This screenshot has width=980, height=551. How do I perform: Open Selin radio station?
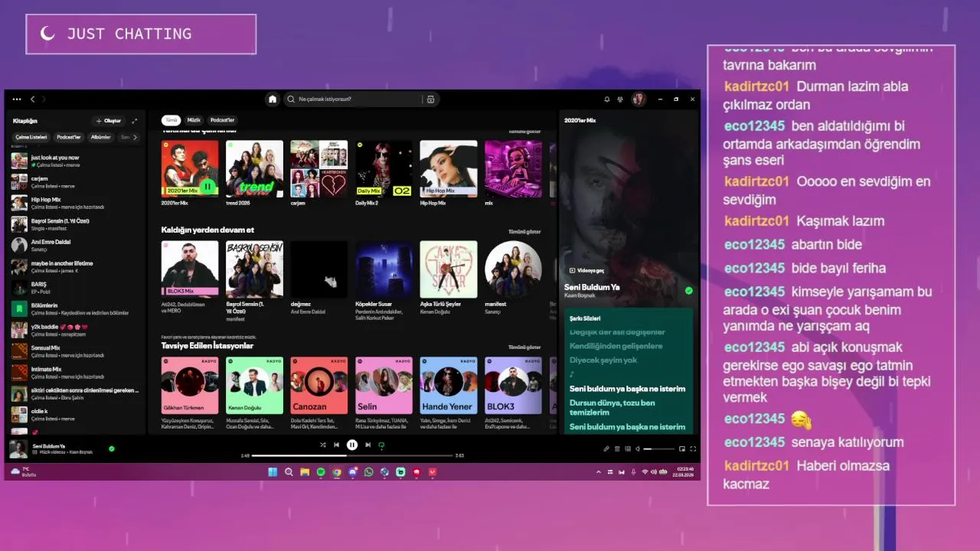[384, 393]
